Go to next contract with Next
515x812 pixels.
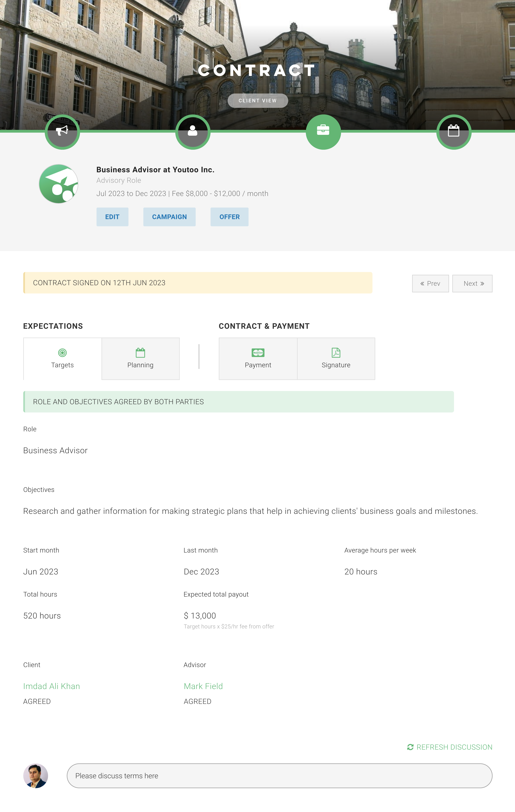click(x=472, y=284)
